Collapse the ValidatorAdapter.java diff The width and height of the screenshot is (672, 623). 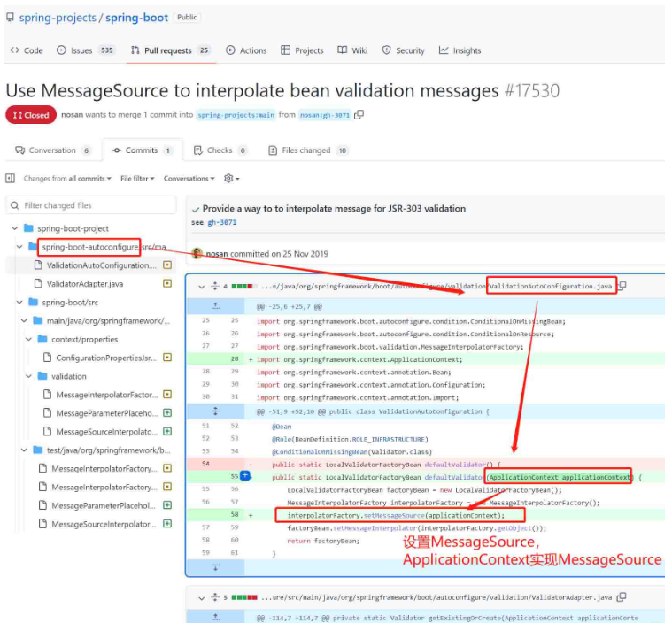pos(202,597)
